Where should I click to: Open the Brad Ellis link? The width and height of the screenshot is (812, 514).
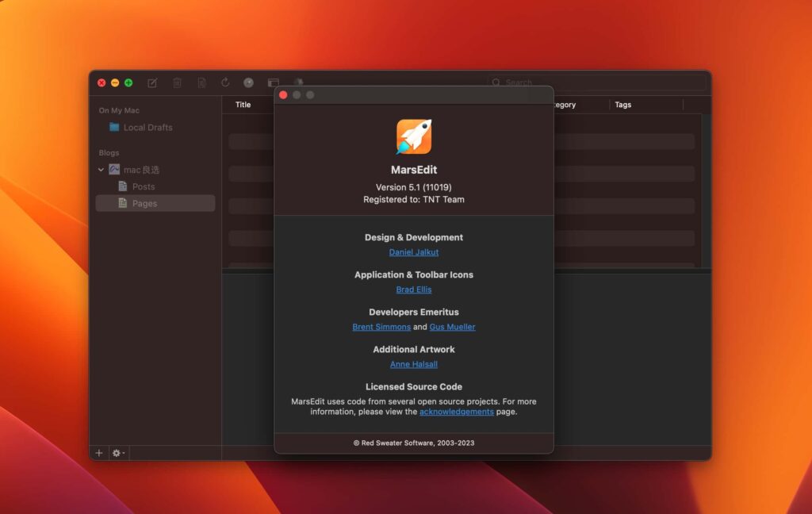point(413,290)
